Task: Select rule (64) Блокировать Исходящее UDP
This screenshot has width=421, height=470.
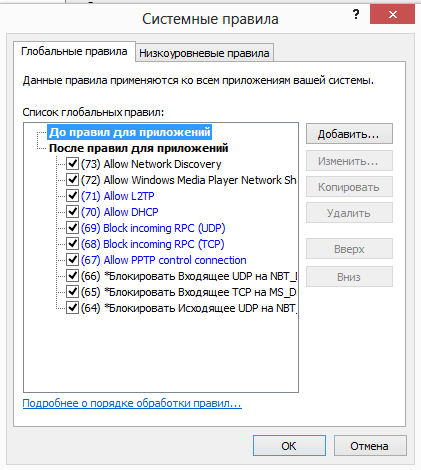Action: point(189,308)
